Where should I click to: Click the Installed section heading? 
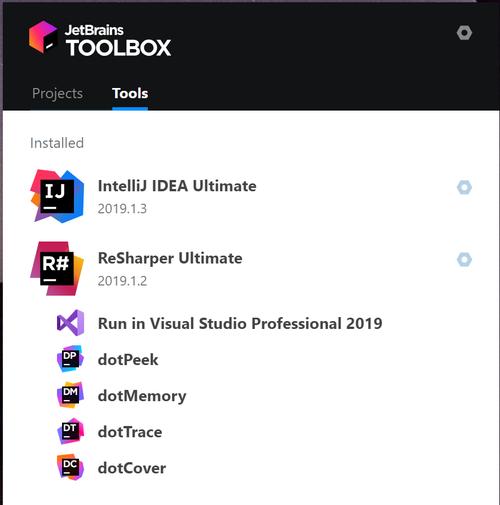(57, 143)
